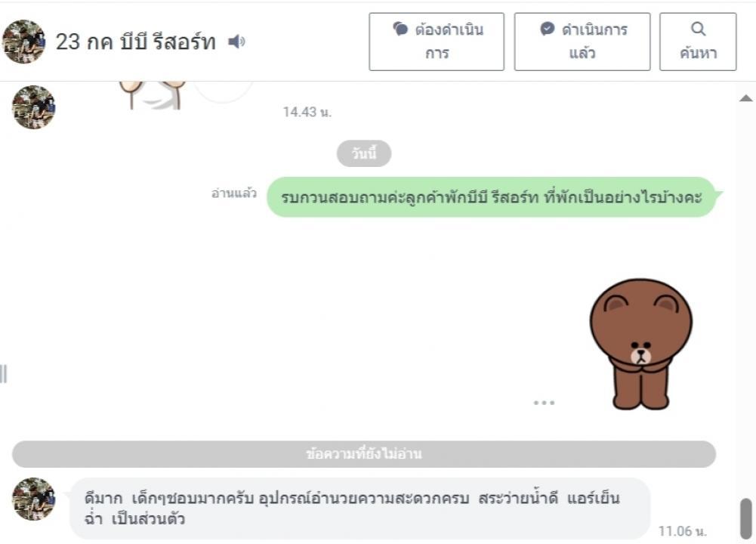Click the วันนี้ date separator label
Image resolution: width=756 pixels, height=544 pixels.
(364, 153)
